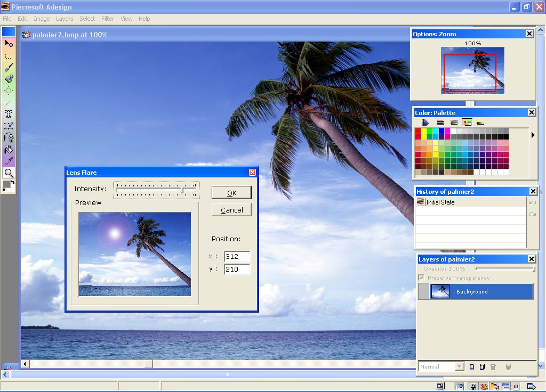The height and width of the screenshot is (392, 546).
Task: Open the File menu
Action: [7, 19]
